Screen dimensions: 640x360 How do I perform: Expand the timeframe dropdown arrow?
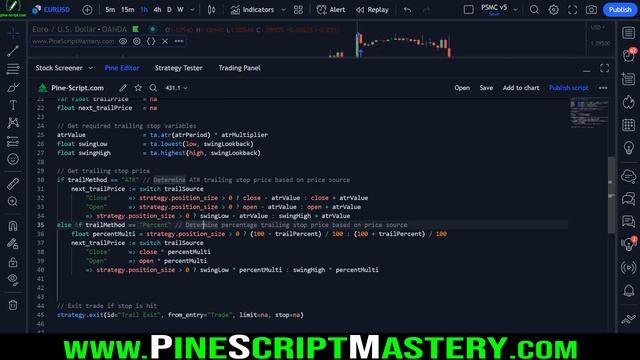tap(192, 10)
